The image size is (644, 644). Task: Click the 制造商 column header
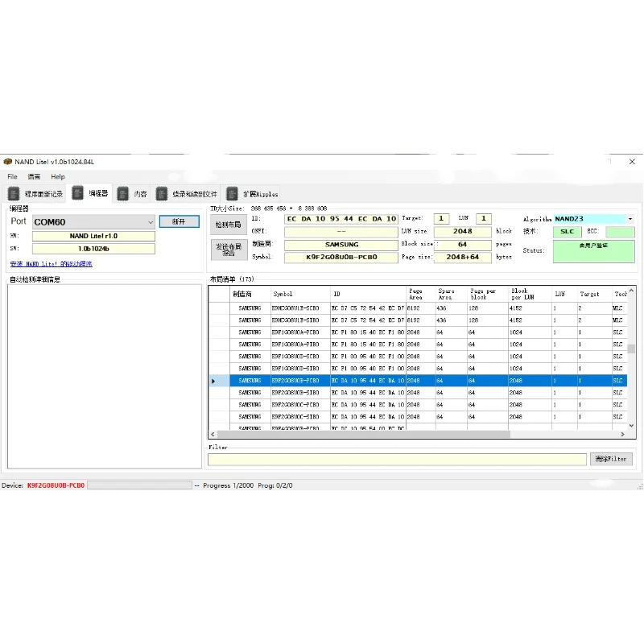[x=250, y=294]
